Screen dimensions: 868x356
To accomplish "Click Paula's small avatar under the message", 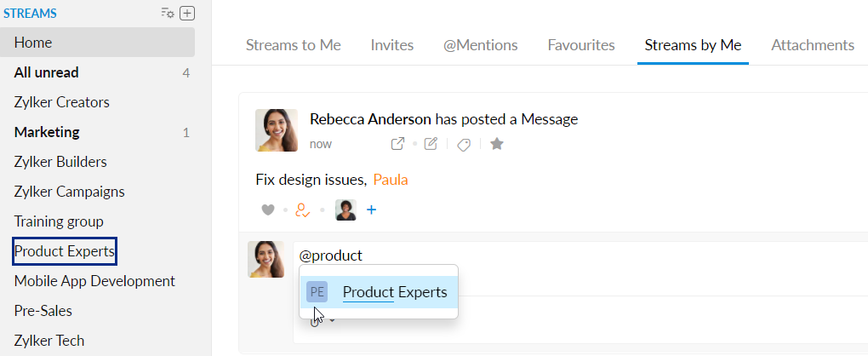I will pyautogui.click(x=345, y=210).
